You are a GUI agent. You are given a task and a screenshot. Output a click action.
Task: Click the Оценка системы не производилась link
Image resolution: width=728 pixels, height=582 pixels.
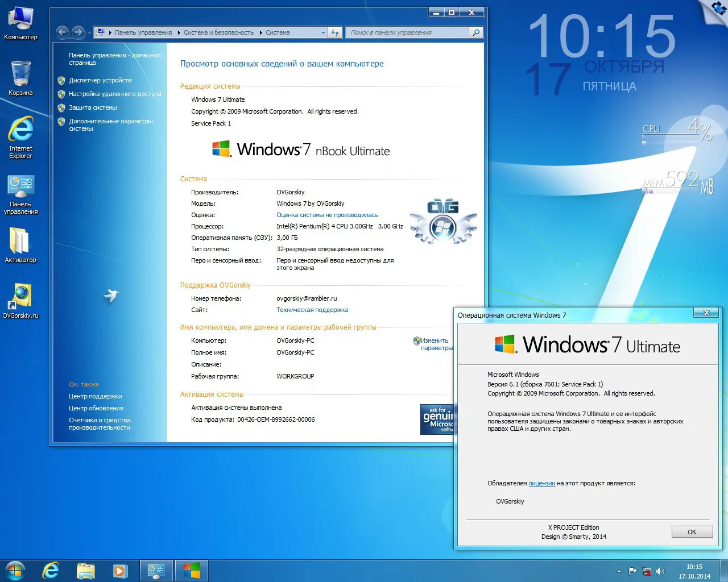tap(327, 215)
